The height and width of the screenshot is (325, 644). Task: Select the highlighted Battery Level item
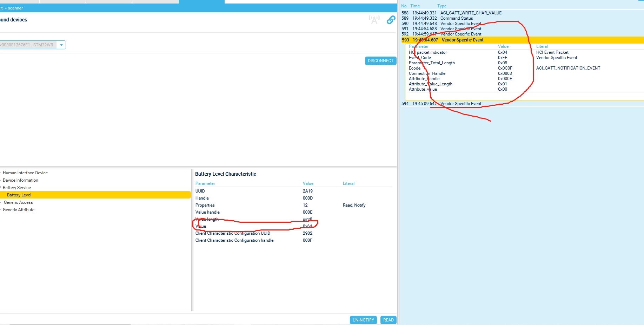point(95,195)
